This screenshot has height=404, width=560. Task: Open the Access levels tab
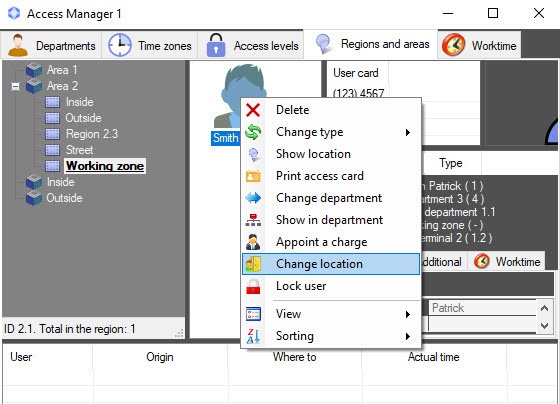[251, 45]
